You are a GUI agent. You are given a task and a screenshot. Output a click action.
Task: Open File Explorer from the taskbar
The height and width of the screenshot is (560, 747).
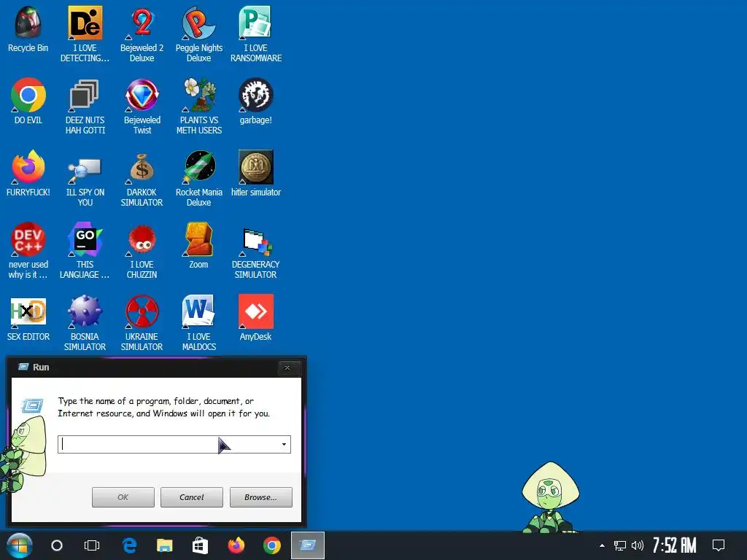[165, 545]
